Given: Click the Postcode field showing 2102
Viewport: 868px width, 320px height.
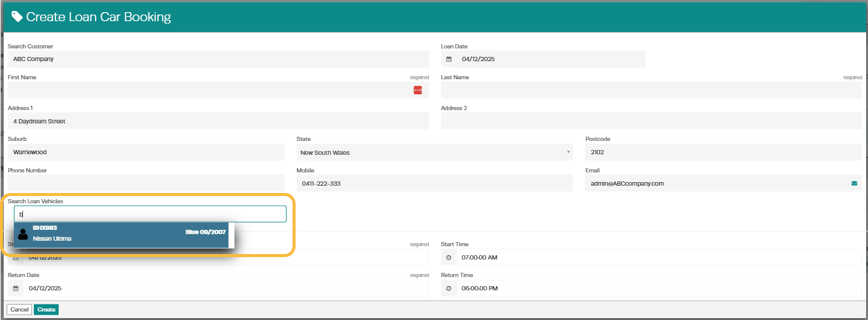Looking at the screenshot, I should point(724,152).
